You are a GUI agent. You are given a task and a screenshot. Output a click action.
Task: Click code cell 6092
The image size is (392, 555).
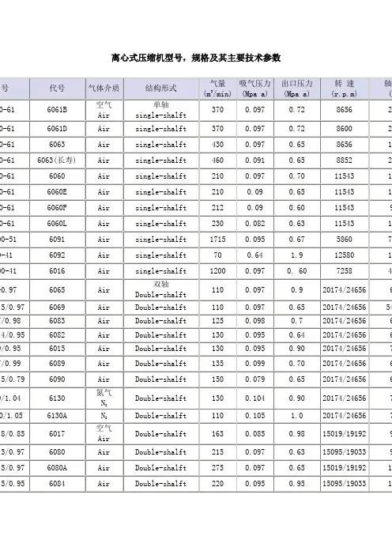click(x=58, y=255)
